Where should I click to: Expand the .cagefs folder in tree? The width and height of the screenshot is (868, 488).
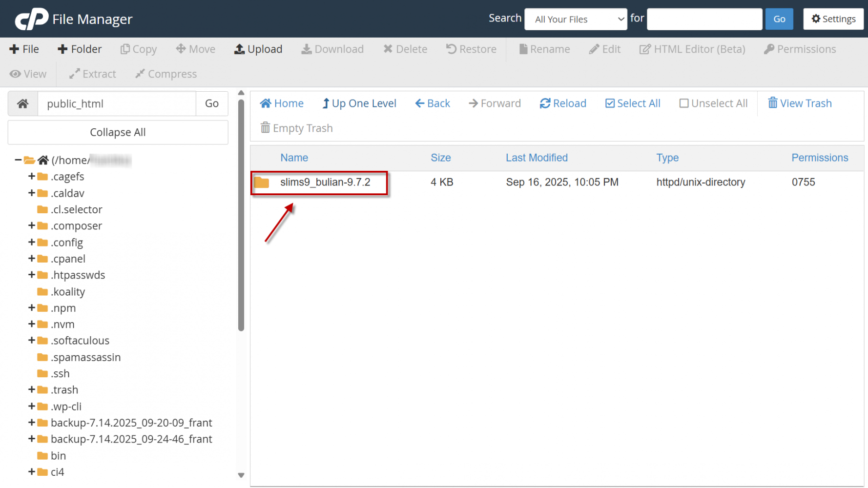(32, 176)
